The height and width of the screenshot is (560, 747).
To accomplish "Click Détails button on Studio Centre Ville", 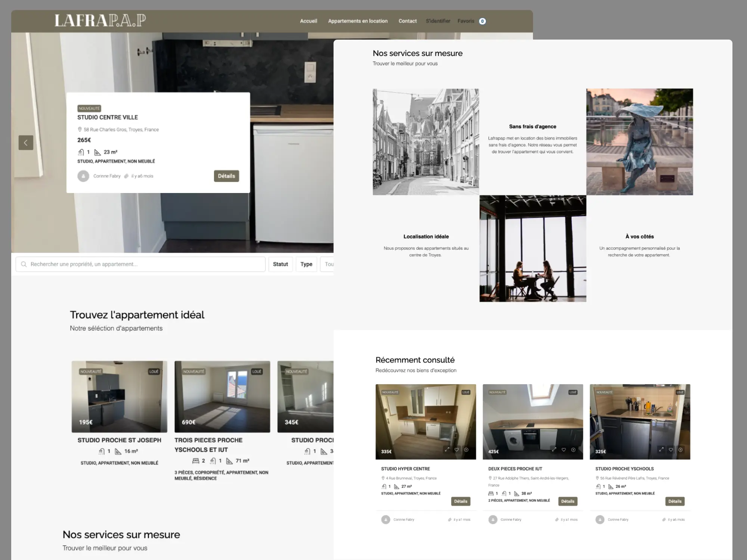I will [x=226, y=176].
